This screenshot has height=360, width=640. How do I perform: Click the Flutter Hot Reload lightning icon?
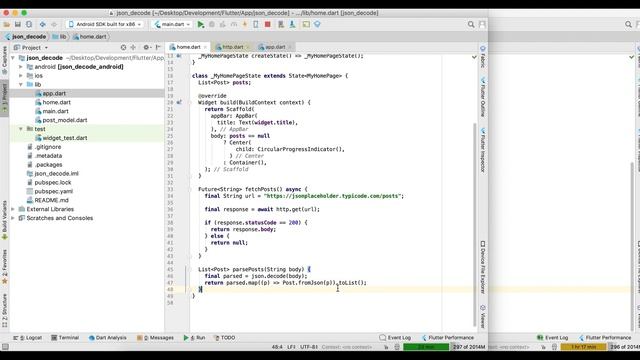245,24
